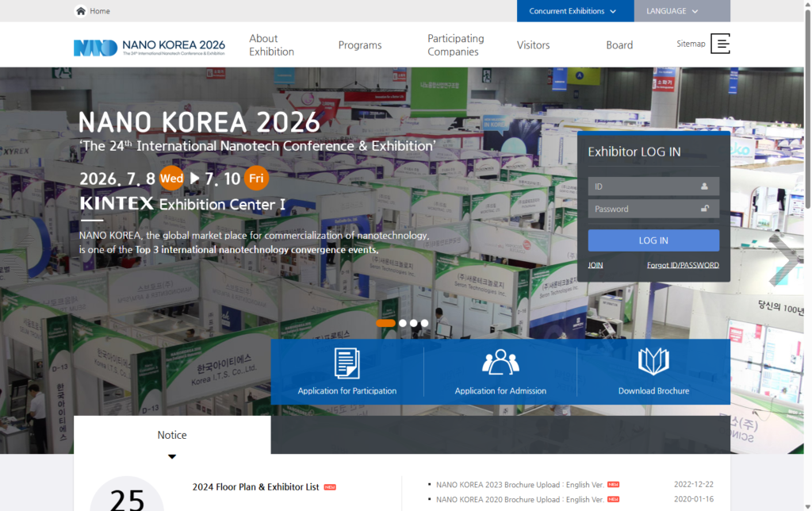Click the NANO KOREA 2026 logo
Viewport: 812px width, 511px height.
(x=149, y=48)
